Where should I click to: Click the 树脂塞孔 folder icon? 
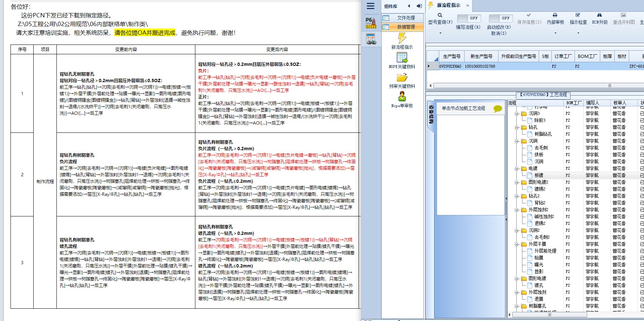coord(524,306)
